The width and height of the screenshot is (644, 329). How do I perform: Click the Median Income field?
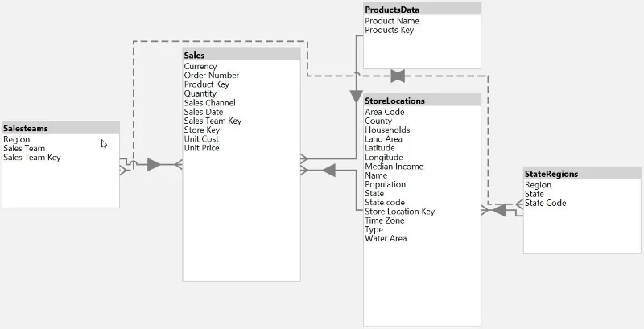(x=394, y=167)
